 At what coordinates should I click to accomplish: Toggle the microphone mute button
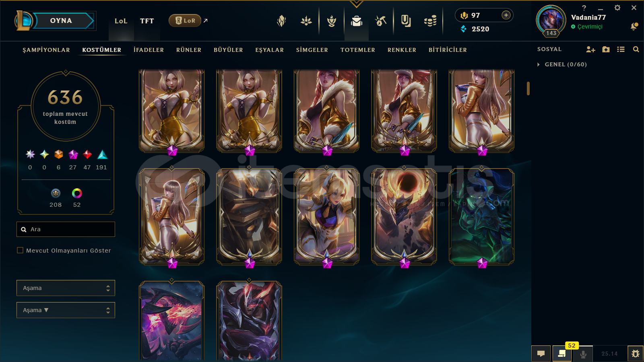[x=583, y=354]
